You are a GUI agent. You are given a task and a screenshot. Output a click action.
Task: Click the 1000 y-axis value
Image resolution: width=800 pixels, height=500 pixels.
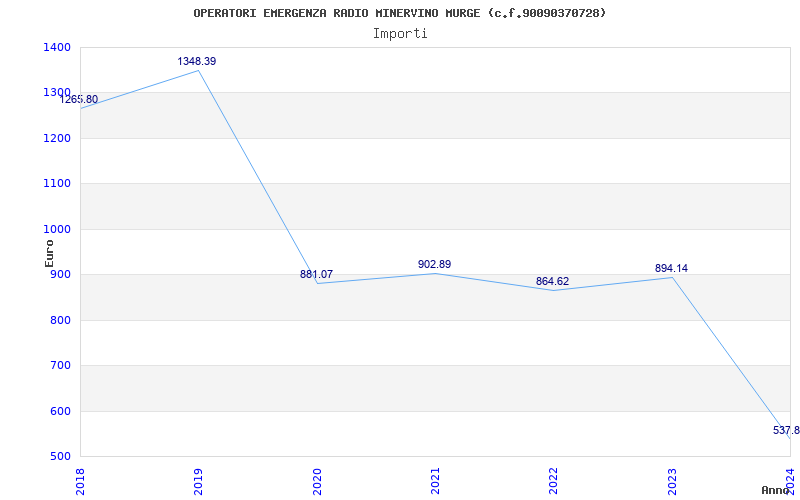tap(57, 229)
